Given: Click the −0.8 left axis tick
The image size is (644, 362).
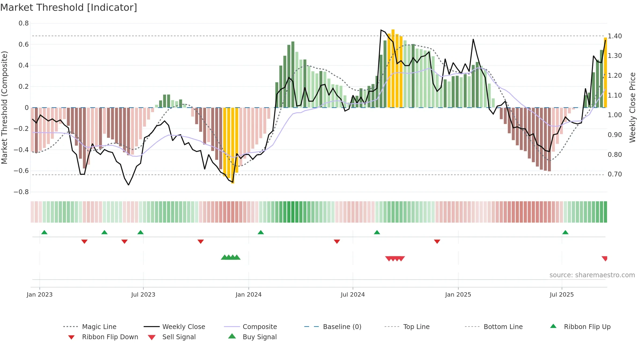Looking at the screenshot, I should (x=21, y=192).
